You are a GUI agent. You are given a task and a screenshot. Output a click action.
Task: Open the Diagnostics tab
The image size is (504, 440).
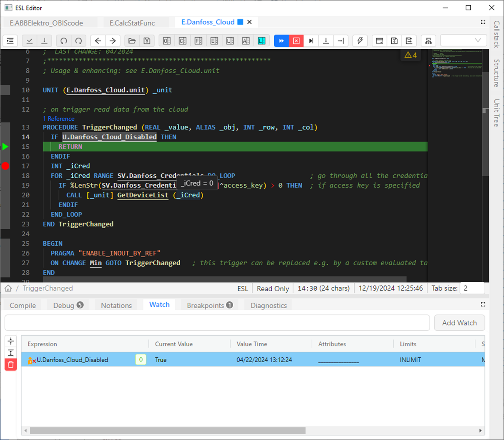coord(269,305)
